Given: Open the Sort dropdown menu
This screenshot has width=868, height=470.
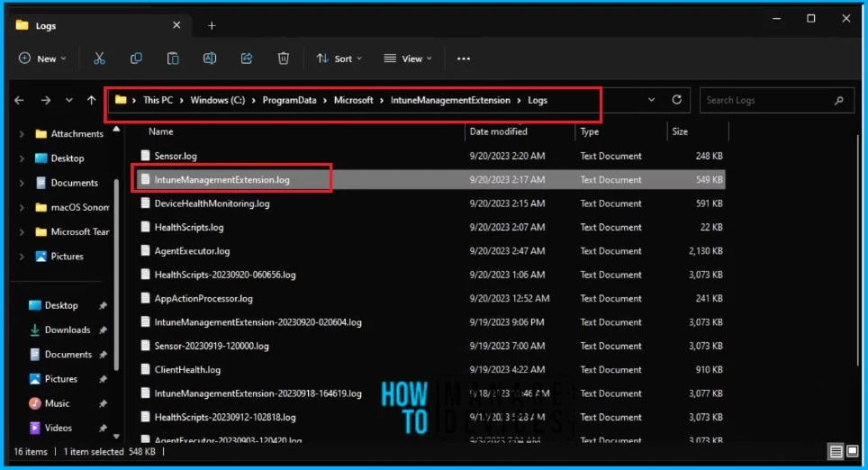Looking at the screenshot, I should click(339, 59).
